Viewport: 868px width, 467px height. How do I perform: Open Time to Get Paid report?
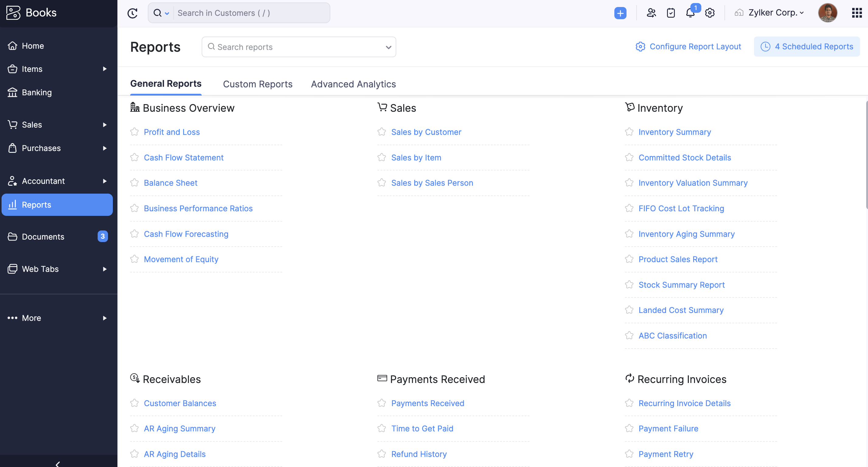click(x=422, y=429)
